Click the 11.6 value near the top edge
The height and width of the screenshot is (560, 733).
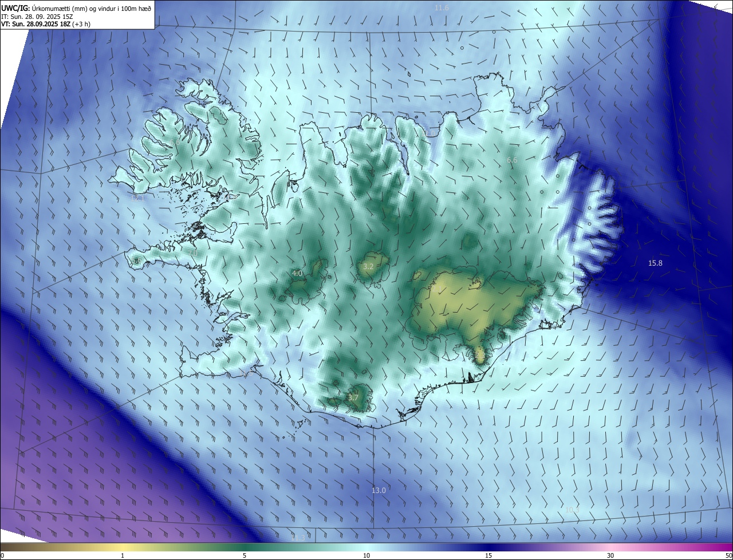click(442, 7)
